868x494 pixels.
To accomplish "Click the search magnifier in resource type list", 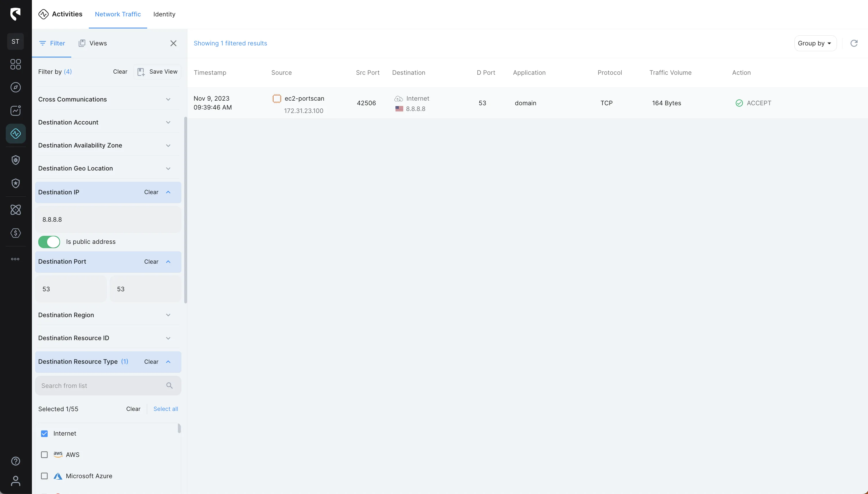I will point(170,385).
